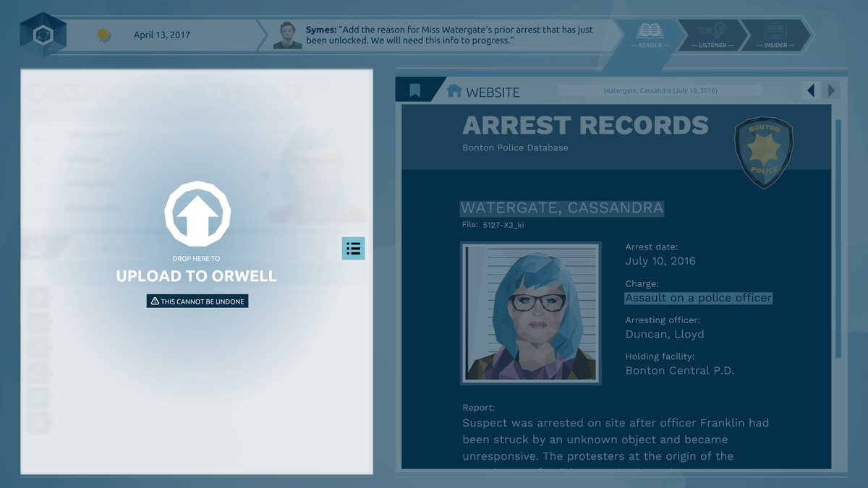Viewport: 868px width, 488px height.
Task: Click the upload arrow symbol
Action: click(197, 215)
